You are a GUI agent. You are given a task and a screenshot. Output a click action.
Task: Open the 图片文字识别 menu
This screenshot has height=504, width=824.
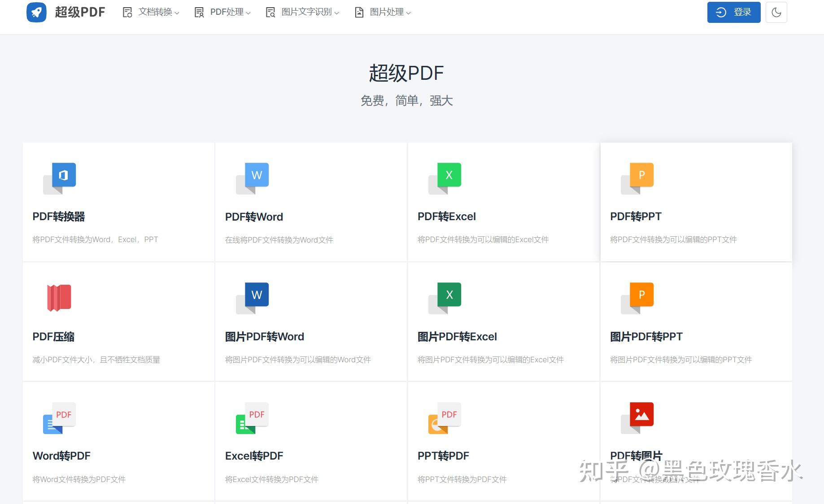click(302, 12)
